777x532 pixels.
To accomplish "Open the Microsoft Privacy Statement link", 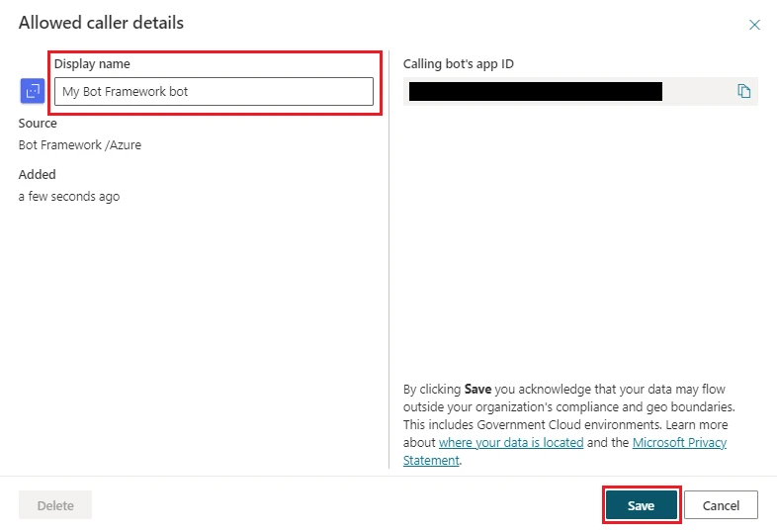I will (679, 443).
